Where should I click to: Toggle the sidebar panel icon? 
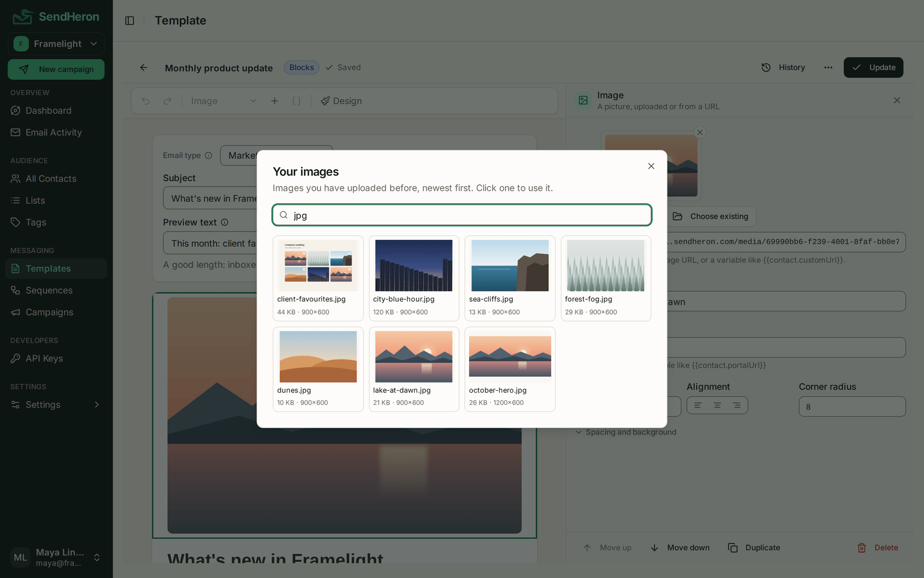click(x=130, y=21)
